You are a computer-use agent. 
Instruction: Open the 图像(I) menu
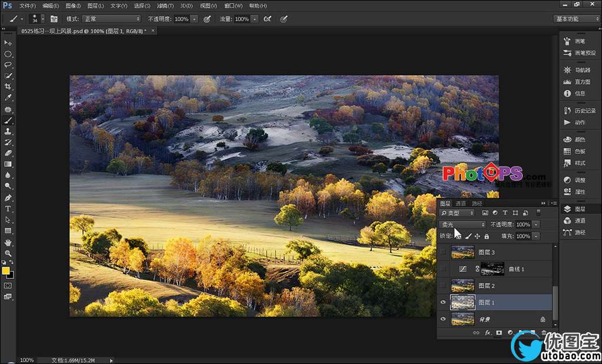tap(73, 6)
